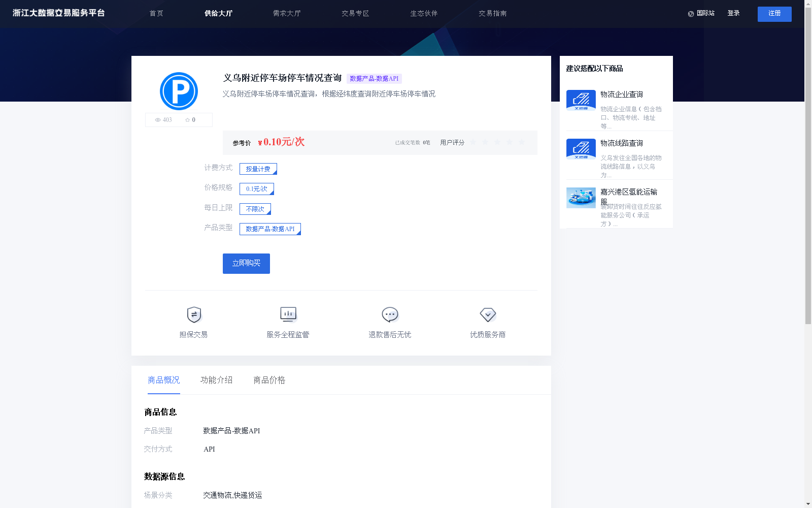Select the 不限次 daily limit option
This screenshot has height=508, width=812.
pyautogui.click(x=255, y=209)
